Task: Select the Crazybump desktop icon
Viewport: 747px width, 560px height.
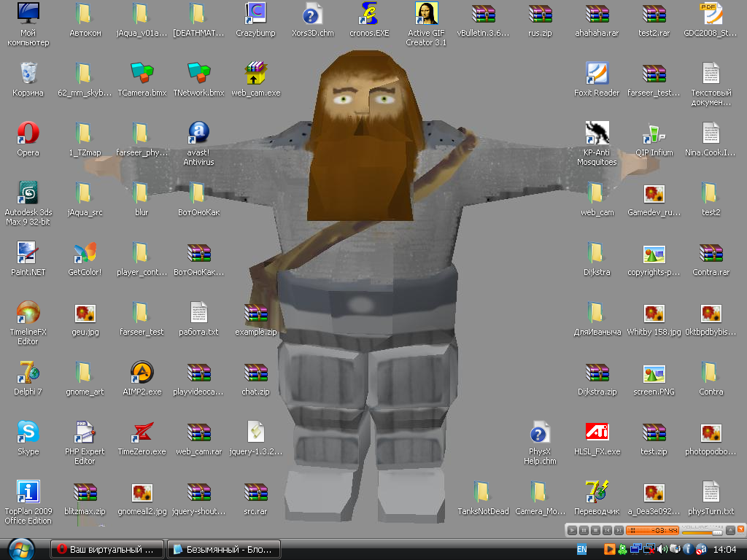Action: click(255, 14)
